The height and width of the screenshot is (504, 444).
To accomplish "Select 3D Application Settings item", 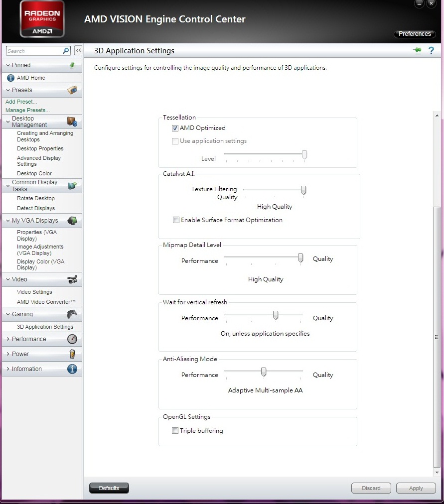I will pyautogui.click(x=45, y=327).
